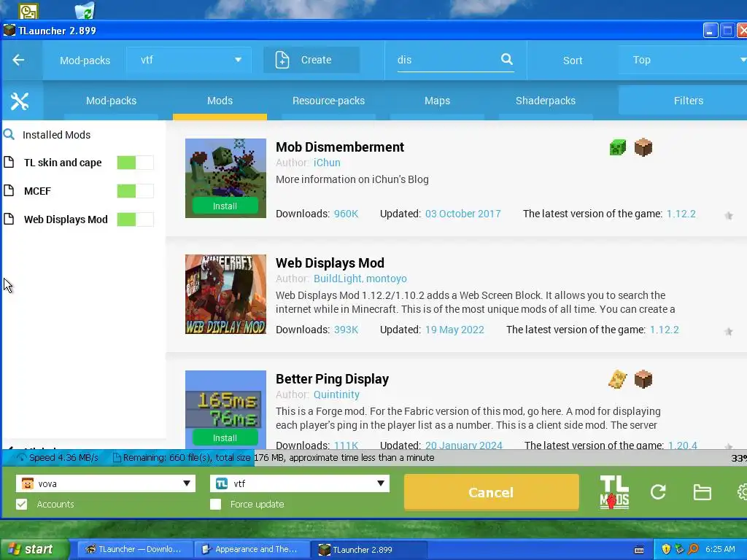Image resolution: width=747 pixels, height=560 pixels.
Task: Open the vtf mod-pack dropdown in the top bar
Action: 189,60
